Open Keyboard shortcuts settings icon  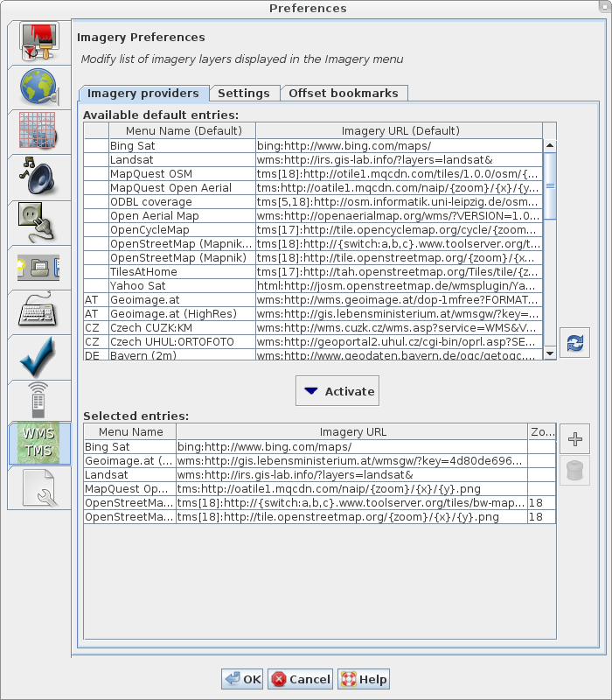[x=38, y=311]
